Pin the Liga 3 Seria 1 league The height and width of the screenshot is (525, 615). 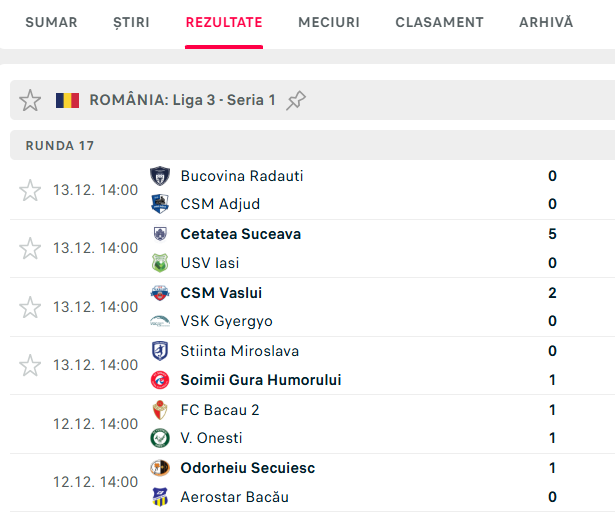point(296,100)
